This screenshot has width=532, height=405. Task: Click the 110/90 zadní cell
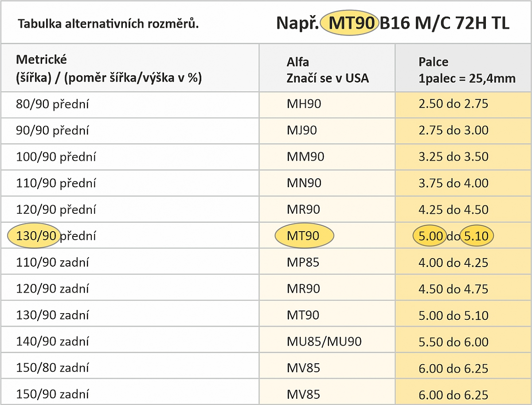(x=52, y=262)
